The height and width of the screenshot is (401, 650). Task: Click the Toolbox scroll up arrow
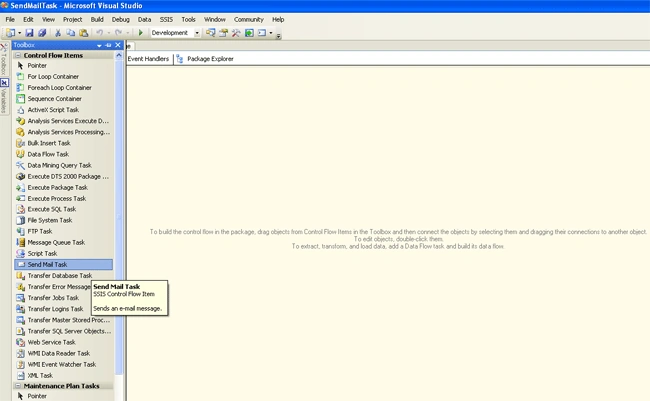click(x=119, y=56)
